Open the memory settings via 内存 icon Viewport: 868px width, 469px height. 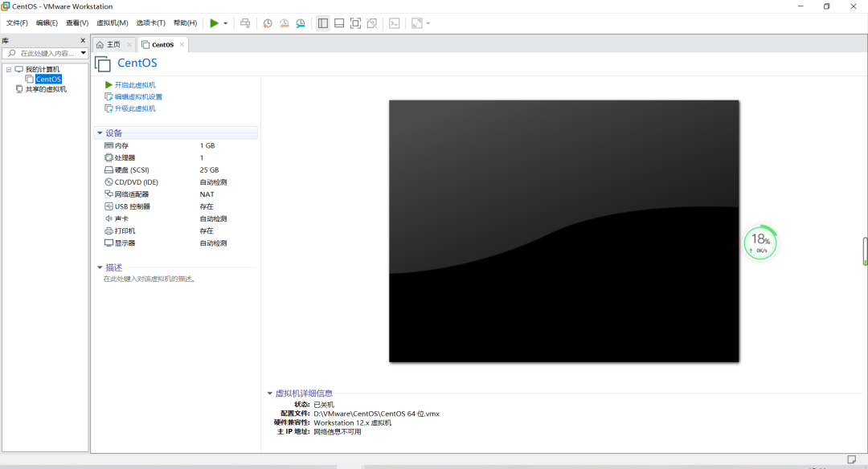pos(110,145)
